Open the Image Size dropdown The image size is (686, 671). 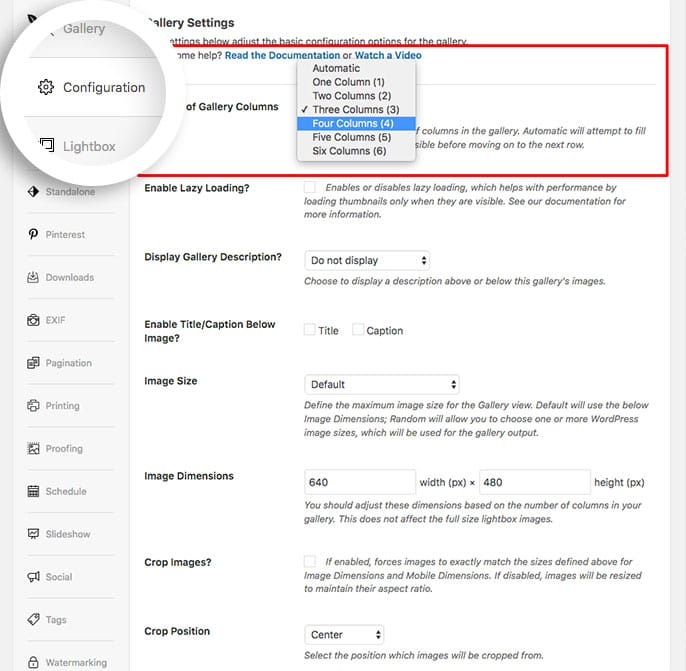[382, 384]
